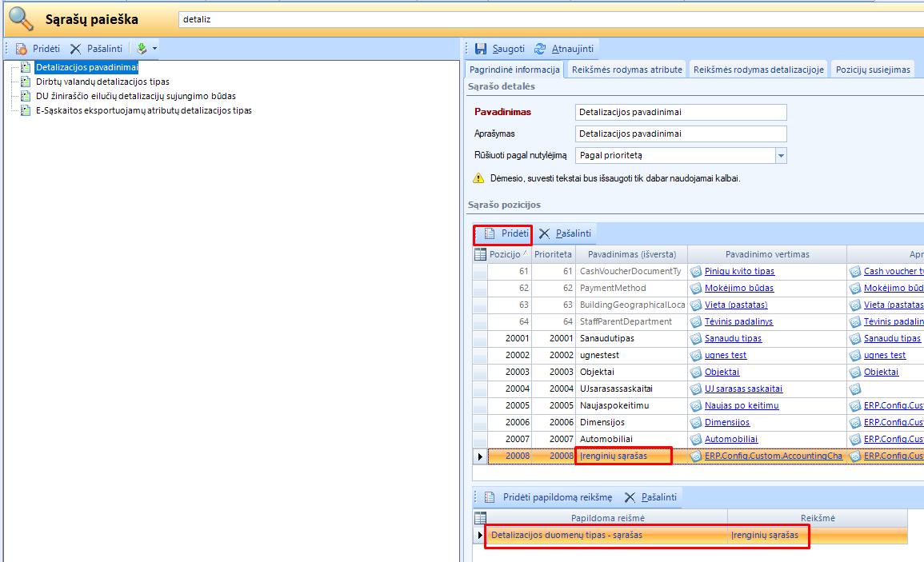Viewport: 924px width, 562px height.
Task: Click the Papildoma reišmė column header
Action: (x=607, y=518)
